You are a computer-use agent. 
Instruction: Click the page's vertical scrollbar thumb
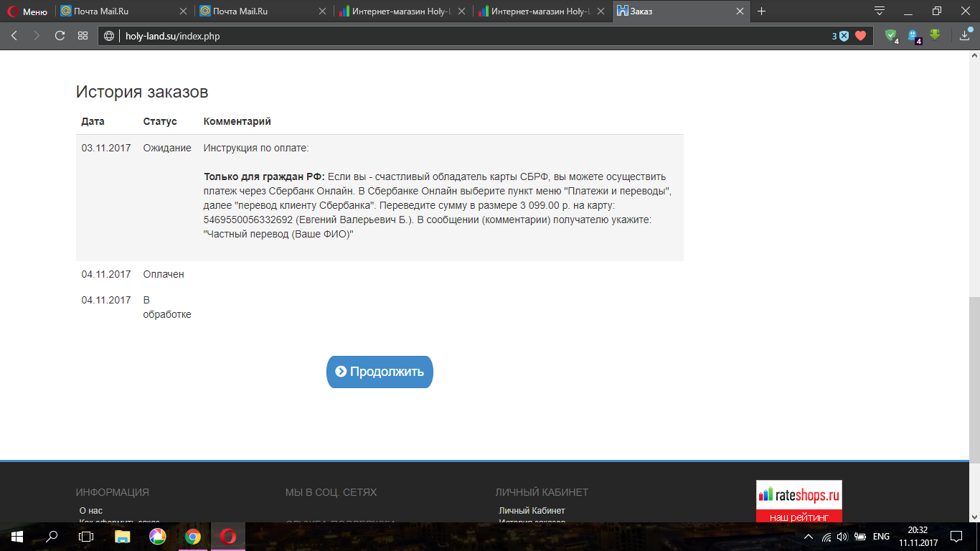[974, 380]
